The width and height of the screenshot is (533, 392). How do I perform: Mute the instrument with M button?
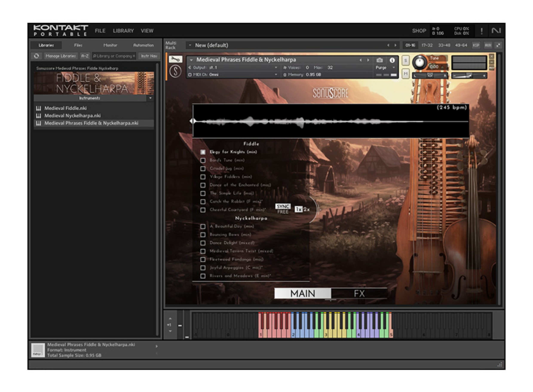(406, 74)
